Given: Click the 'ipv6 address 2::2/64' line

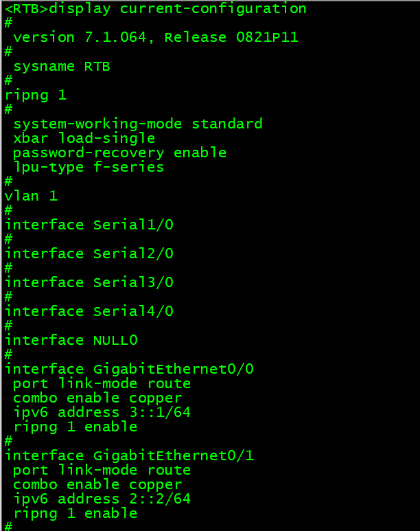Looking at the screenshot, I should click(102, 499).
